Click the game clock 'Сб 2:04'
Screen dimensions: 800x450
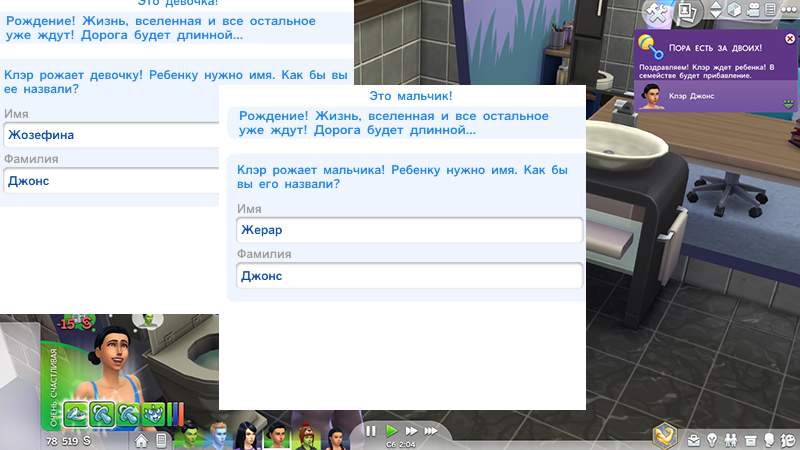(401, 445)
